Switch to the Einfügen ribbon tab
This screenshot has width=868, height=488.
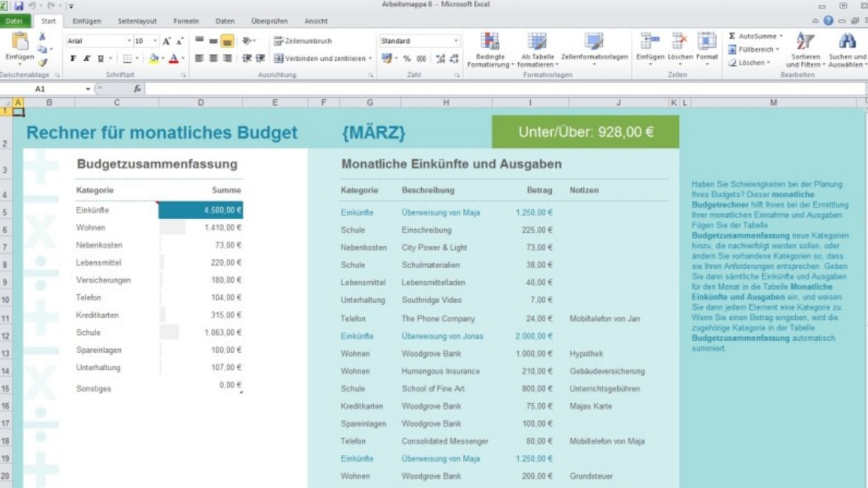87,21
